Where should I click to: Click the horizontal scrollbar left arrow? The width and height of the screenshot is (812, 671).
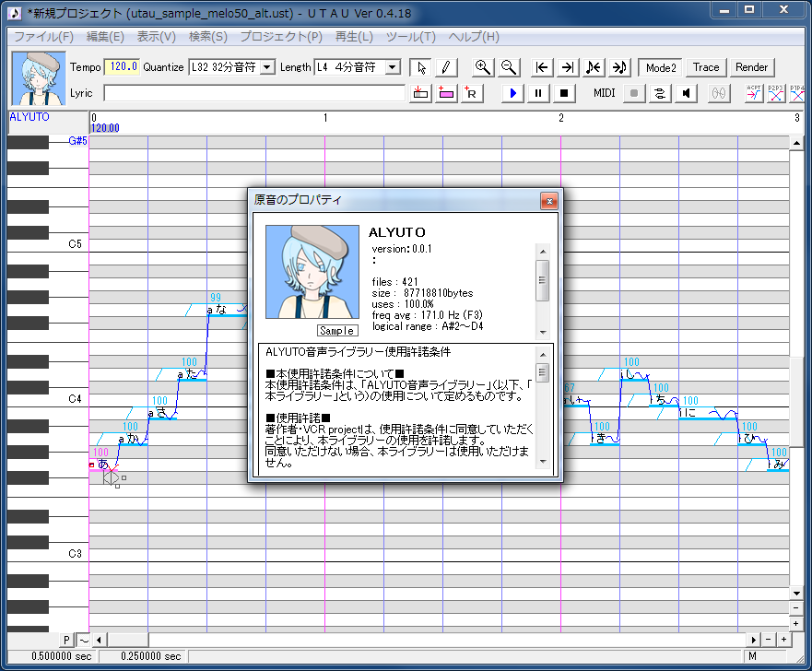click(99, 640)
